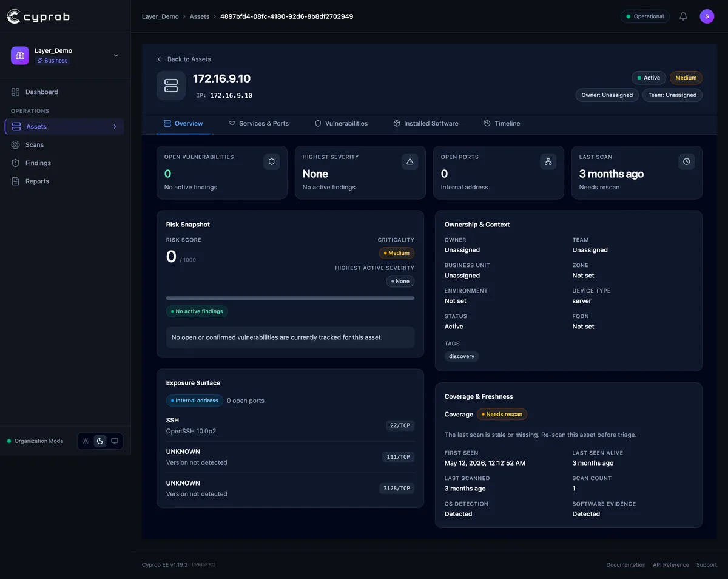Click the Device Type value server
This screenshot has width=728, height=579.
coord(582,301)
